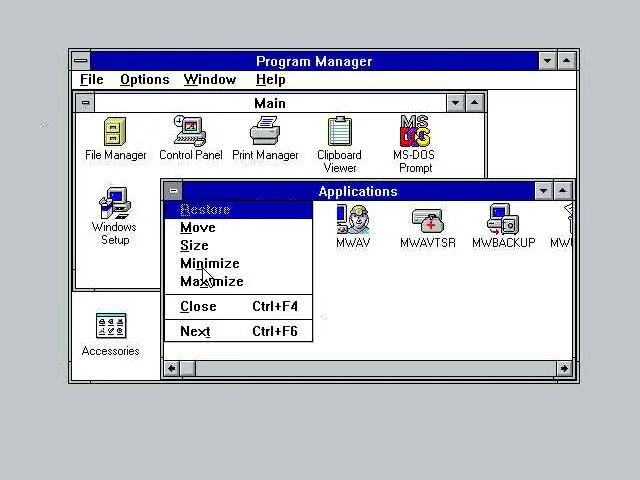Open the Window menu
The height and width of the screenshot is (480, 640).
210,80
